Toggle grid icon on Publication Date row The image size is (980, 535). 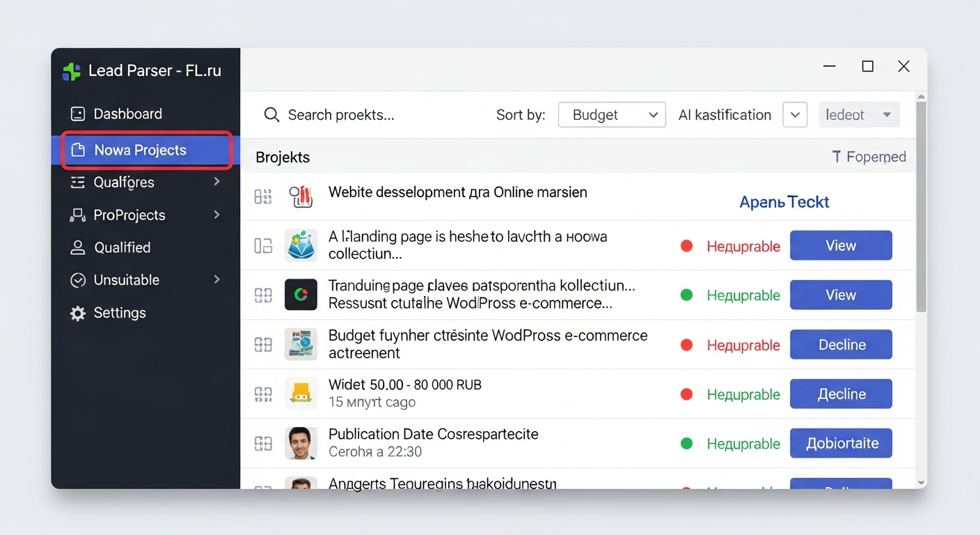tap(263, 444)
